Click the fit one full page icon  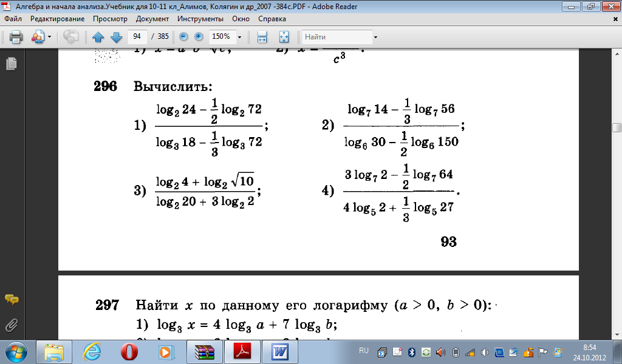point(284,37)
